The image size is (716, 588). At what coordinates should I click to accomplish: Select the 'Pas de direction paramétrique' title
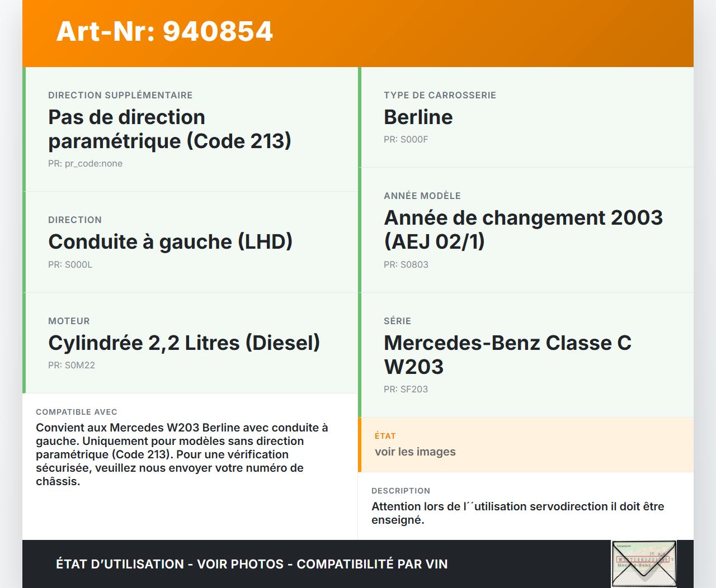tap(169, 129)
